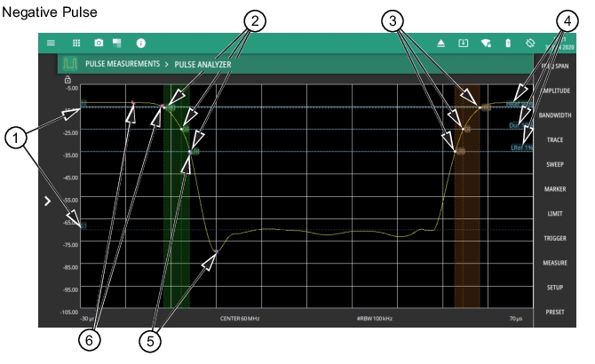Screen dimensions: 595x364
Task: Take a screenshot with camera icon
Action: click(99, 43)
